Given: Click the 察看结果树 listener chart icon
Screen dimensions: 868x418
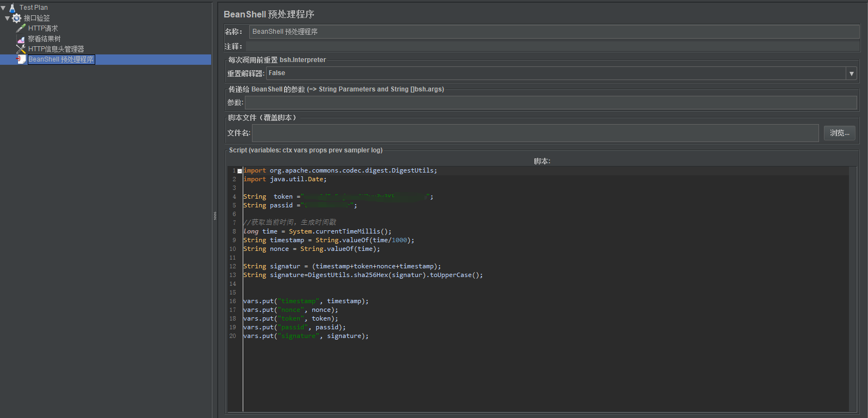Looking at the screenshot, I should [x=21, y=39].
